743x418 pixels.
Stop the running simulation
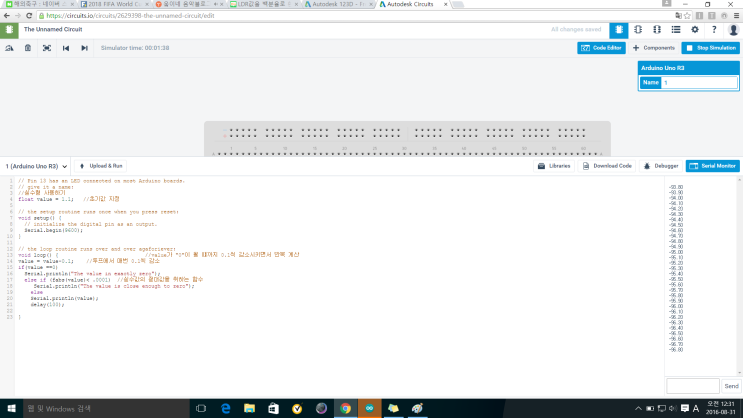[x=710, y=48]
